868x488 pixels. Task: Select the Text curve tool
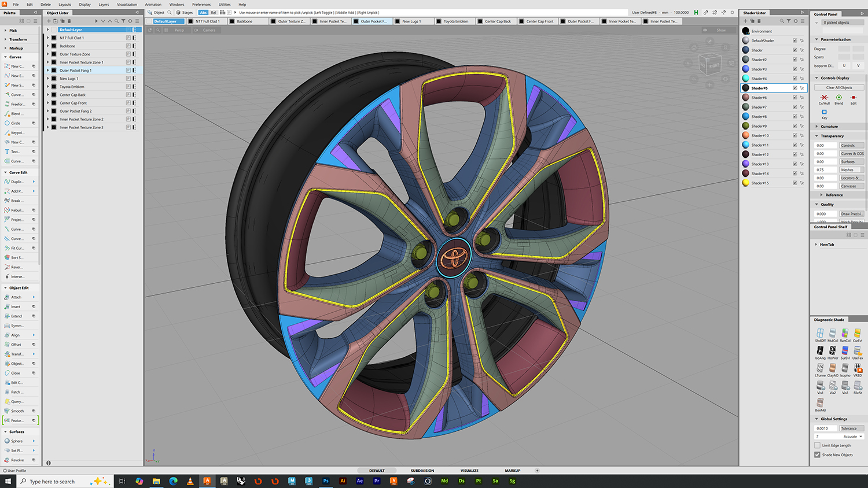coord(15,151)
